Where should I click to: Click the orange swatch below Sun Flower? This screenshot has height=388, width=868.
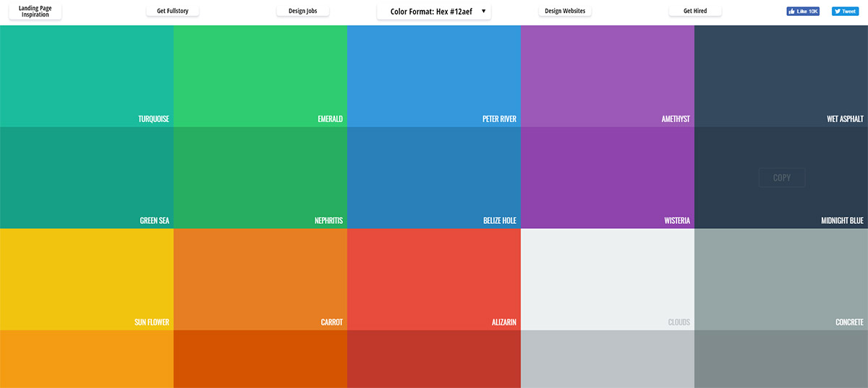tap(87, 359)
